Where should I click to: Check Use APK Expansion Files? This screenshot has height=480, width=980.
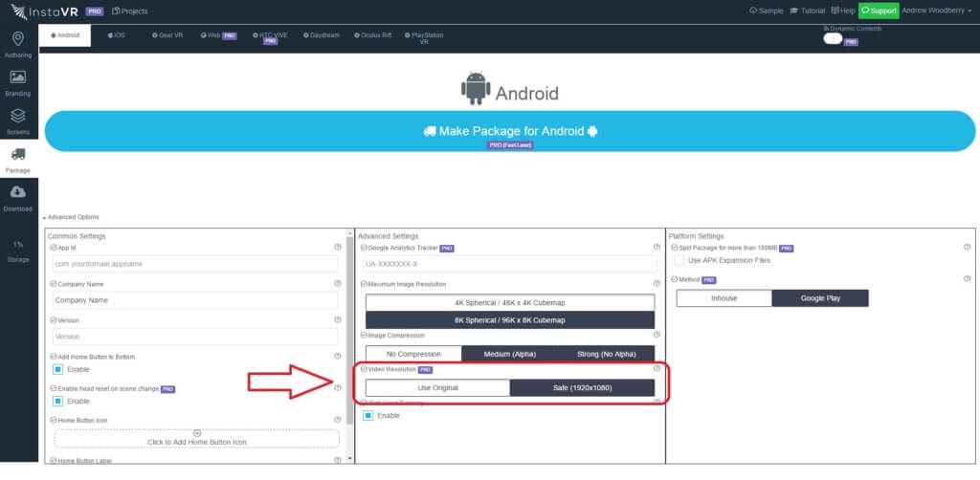(x=679, y=260)
